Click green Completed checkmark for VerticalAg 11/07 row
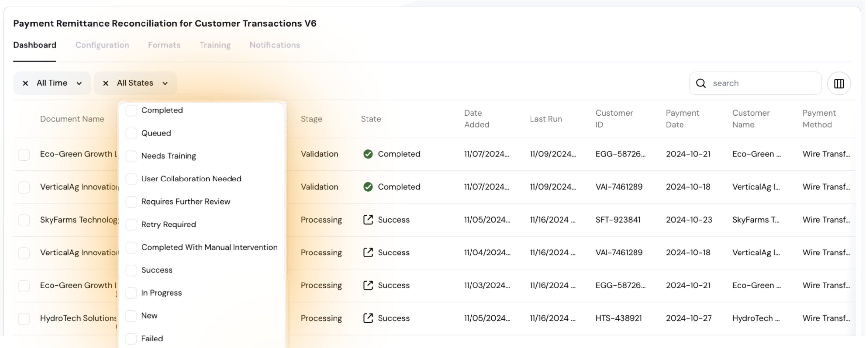868x348 pixels. (368, 187)
